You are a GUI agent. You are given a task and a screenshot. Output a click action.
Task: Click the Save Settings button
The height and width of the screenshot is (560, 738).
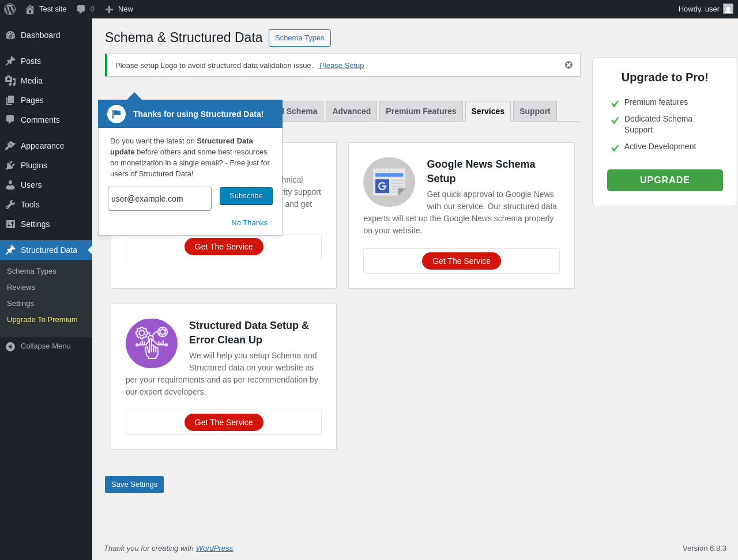[134, 485]
